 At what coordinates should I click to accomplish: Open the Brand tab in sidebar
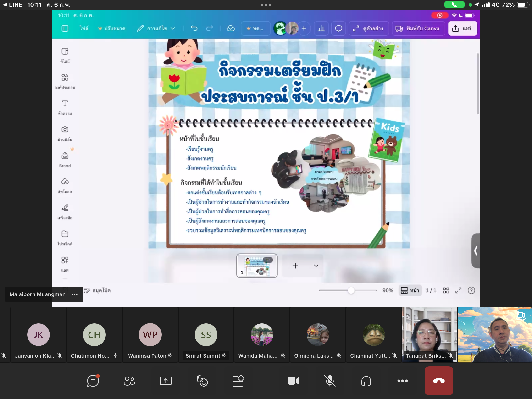point(65,160)
